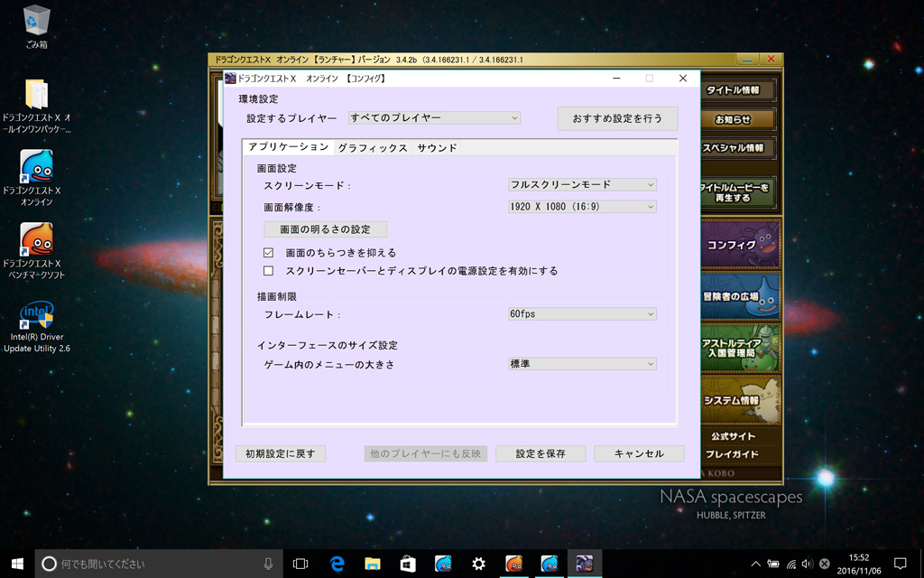Open the プレイガイド link in the launcher
Screen dimensions: 924x578
pos(733,454)
